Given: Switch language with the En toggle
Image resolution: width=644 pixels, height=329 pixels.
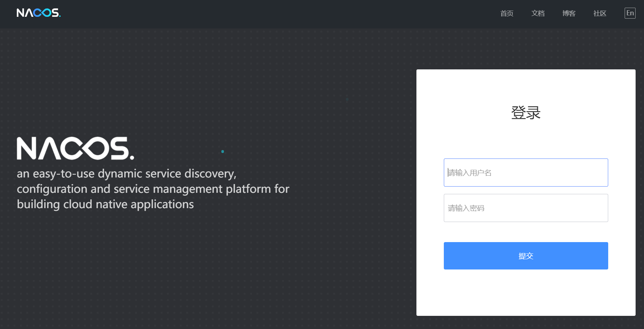Looking at the screenshot, I should tap(630, 13).
